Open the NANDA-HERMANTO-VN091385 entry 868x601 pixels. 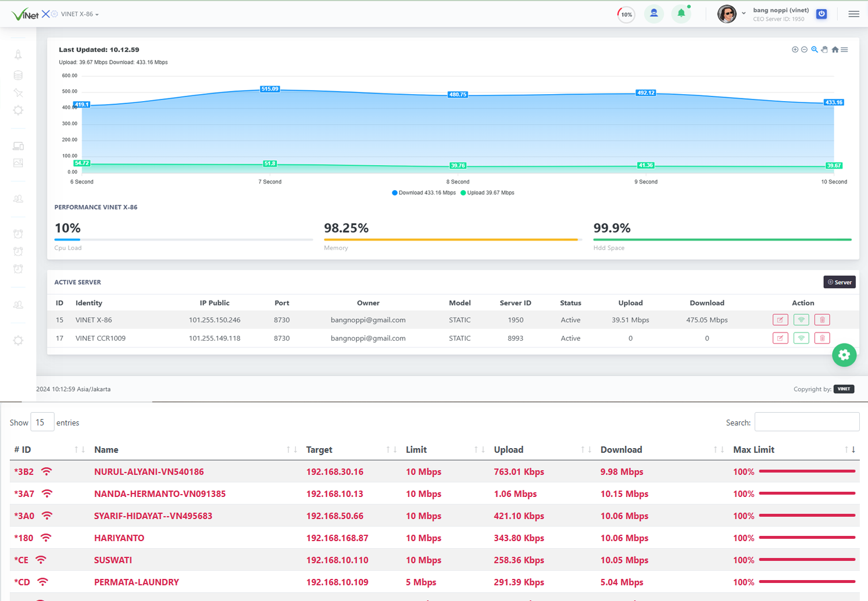160,494
